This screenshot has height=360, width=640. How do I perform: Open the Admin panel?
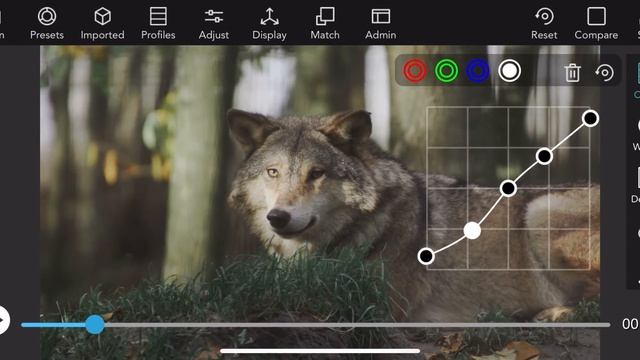click(380, 23)
